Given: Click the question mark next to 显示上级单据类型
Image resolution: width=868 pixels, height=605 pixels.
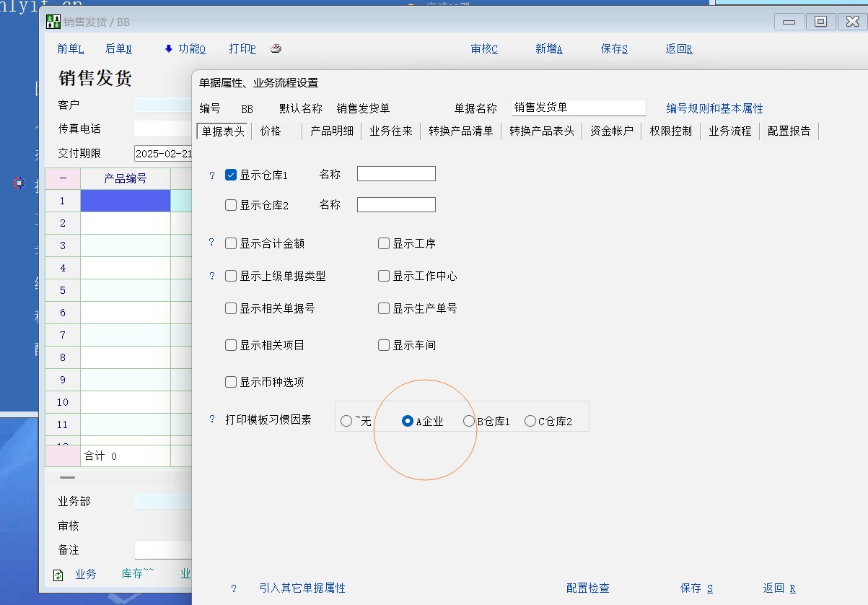Looking at the screenshot, I should pos(212,276).
